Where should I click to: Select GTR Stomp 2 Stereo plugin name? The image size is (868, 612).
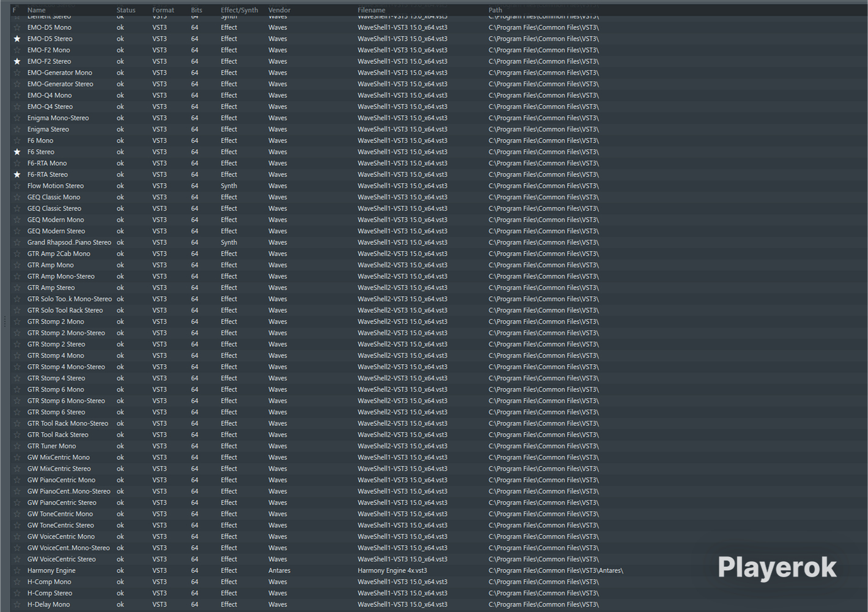[56, 345]
